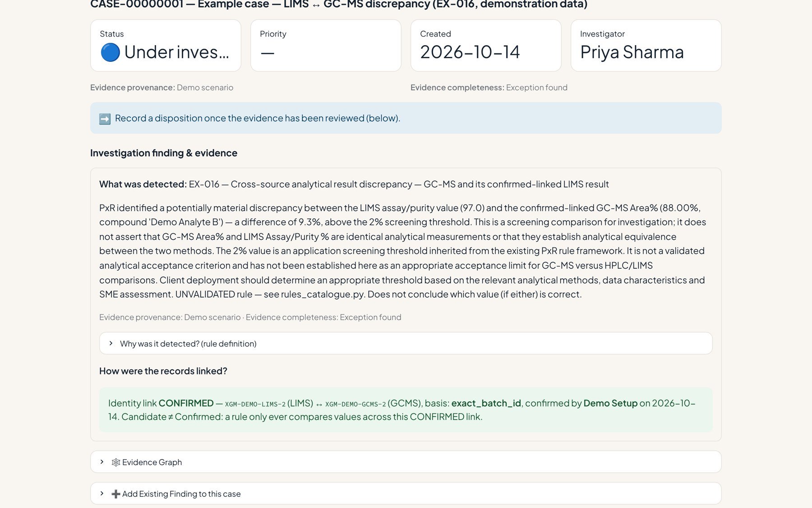The image size is (812, 508).
Task: Click the 'Record a disposition' banner text
Action: pos(258,118)
